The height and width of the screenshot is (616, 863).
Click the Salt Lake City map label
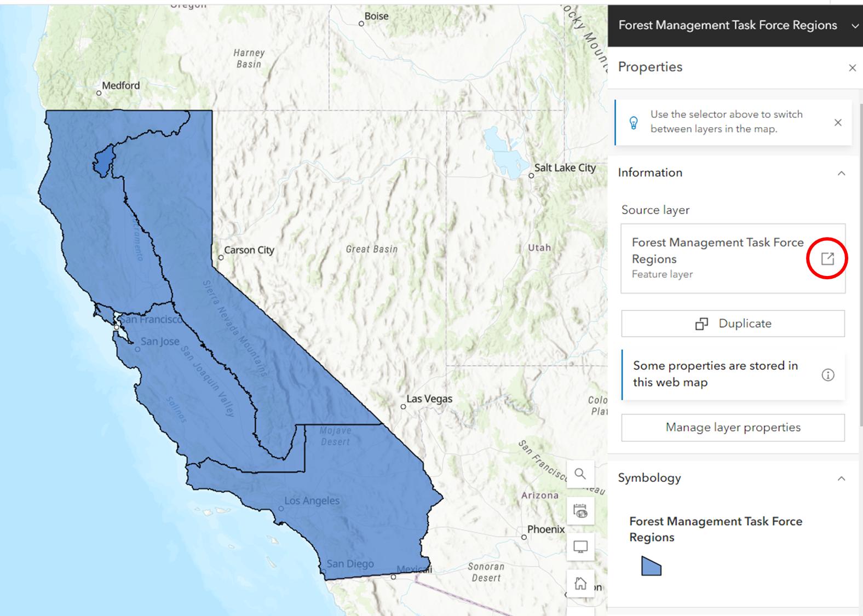pyautogui.click(x=565, y=168)
